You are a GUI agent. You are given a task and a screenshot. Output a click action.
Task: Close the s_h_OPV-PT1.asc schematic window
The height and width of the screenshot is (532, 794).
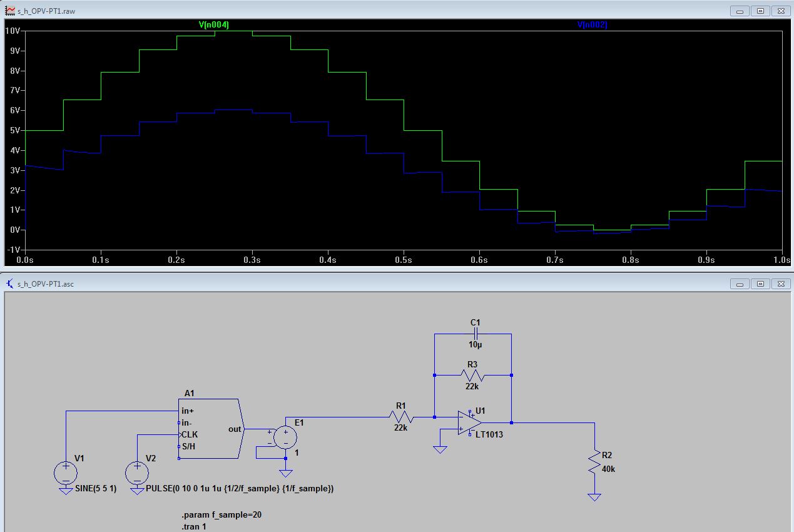[x=780, y=284]
